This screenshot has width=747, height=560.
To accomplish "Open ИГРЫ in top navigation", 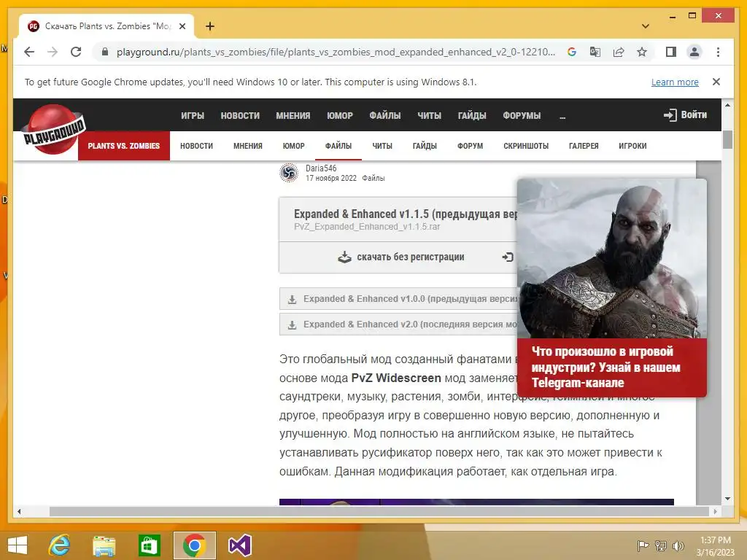I will click(x=193, y=116).
